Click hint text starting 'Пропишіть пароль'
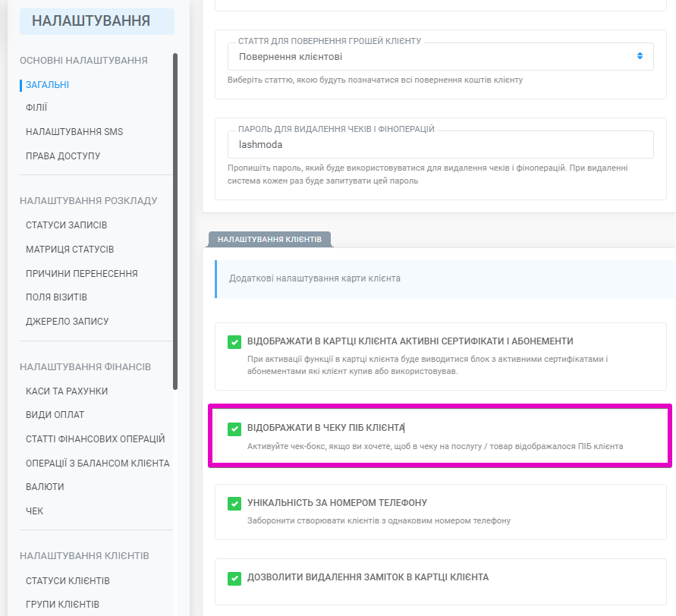The width and height of the screenshot is (676, 616). tap(428, 174)
